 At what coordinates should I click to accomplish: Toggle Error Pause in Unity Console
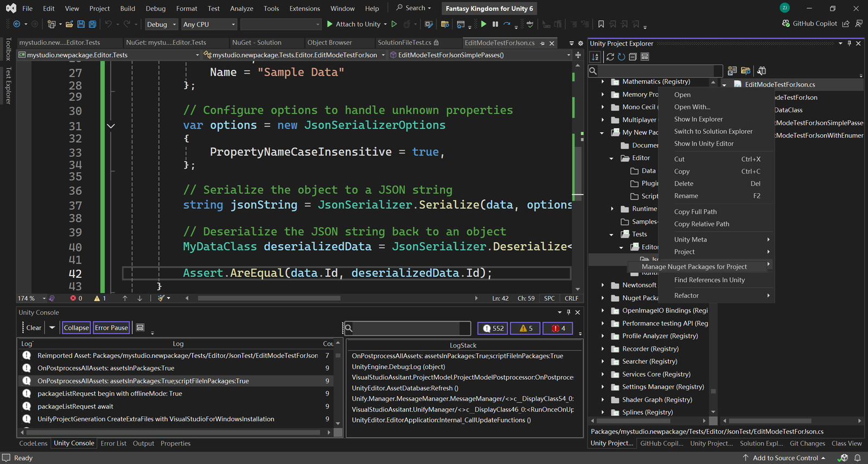pyautogui.click(x=111, y=328)
